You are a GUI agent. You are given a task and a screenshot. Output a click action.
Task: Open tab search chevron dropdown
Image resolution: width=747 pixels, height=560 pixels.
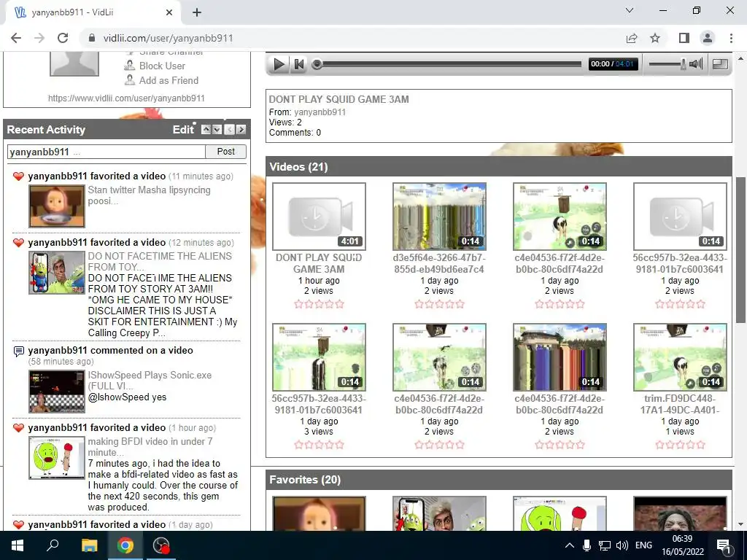pos(630,10)
